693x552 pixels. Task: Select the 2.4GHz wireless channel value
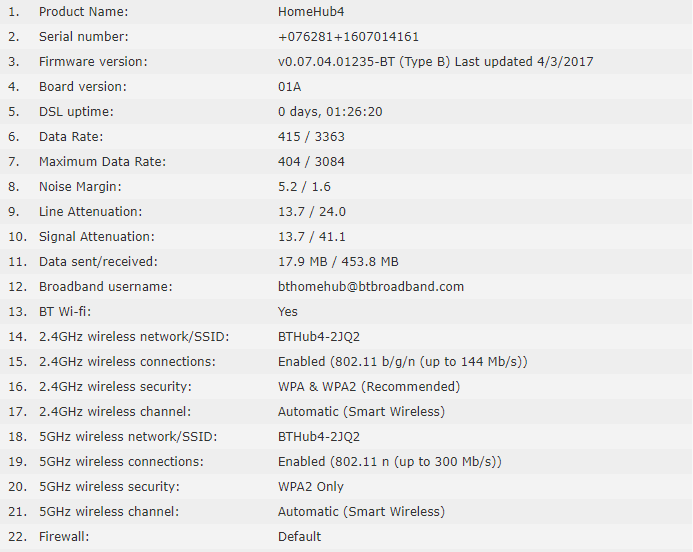pyautogui.click(x=361, y=412)
